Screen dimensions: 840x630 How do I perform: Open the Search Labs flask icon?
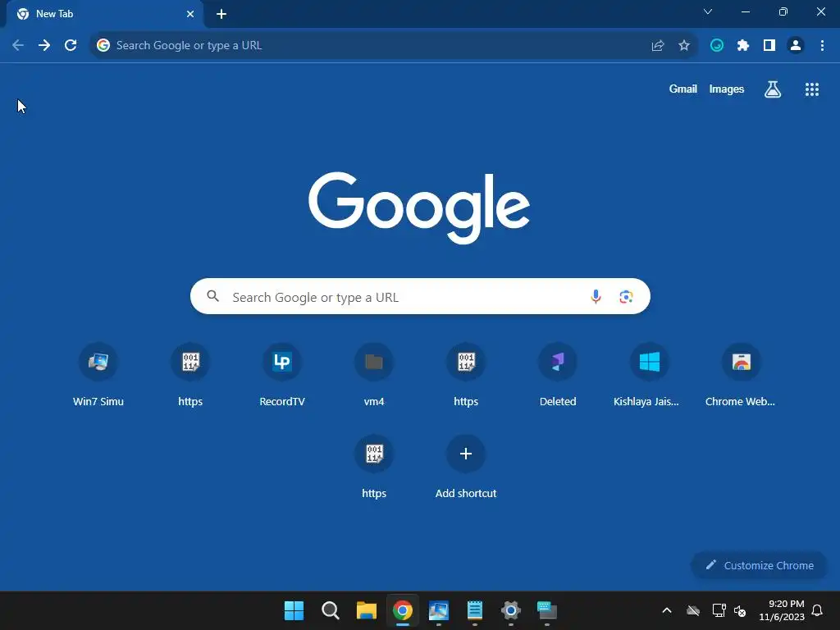773,89
